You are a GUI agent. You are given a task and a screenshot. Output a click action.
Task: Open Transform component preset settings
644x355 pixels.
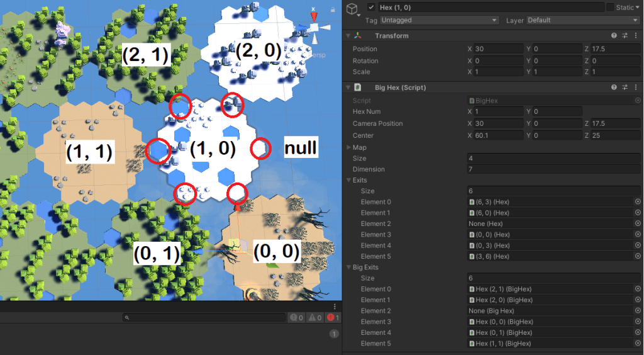tap(625, 36)
